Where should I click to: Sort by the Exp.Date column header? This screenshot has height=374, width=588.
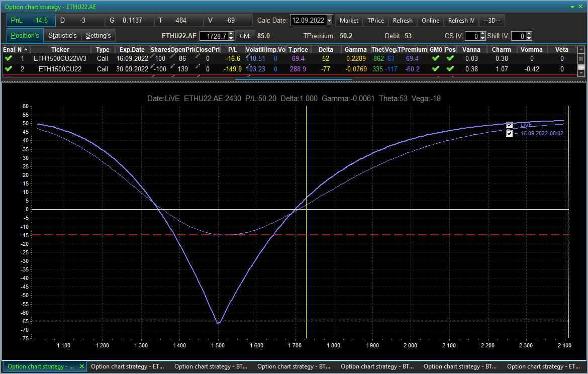(132, 50)
